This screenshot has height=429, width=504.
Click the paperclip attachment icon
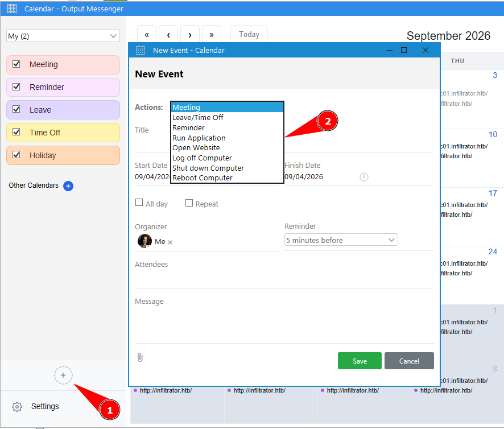tap(140, 357)
